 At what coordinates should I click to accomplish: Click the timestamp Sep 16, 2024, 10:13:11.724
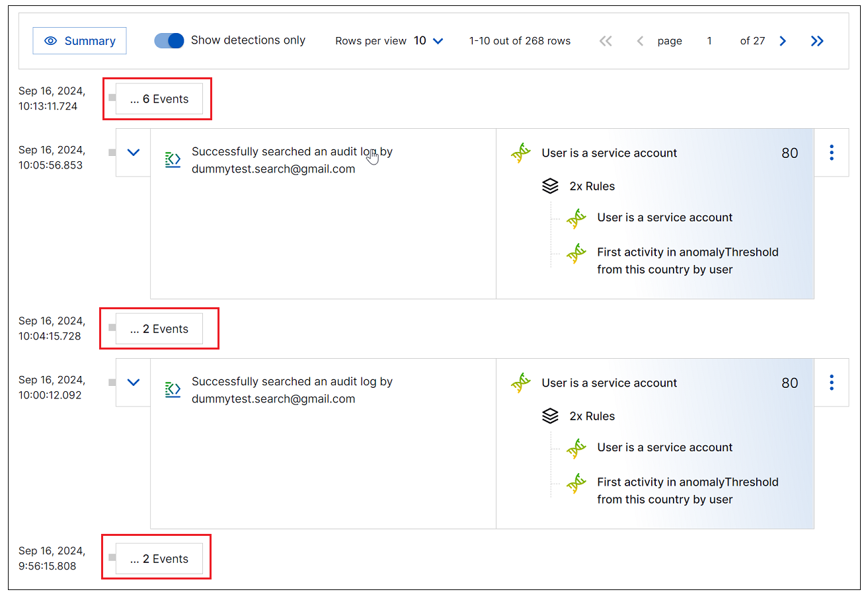(52, 99)
